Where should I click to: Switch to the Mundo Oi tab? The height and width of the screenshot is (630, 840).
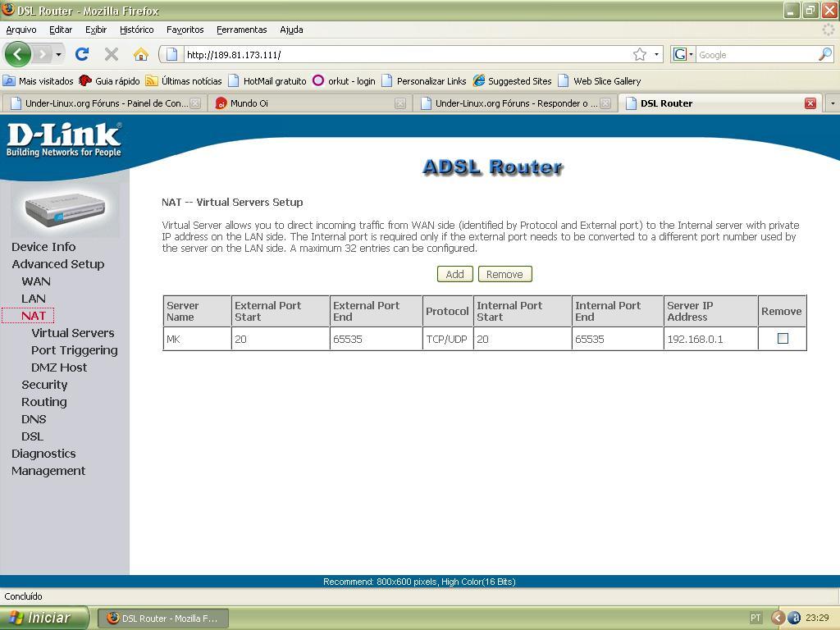[308, 103]
